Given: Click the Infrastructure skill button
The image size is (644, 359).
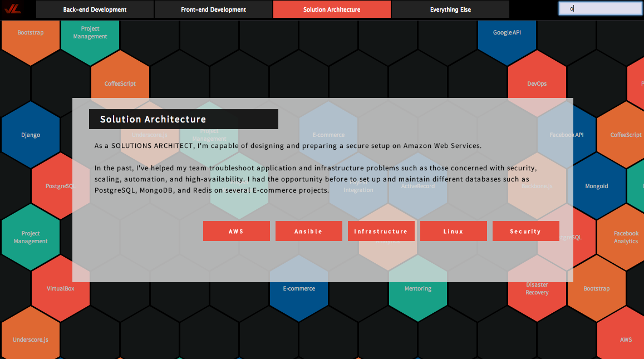Looking at the screenshot, I should [381, 231].
